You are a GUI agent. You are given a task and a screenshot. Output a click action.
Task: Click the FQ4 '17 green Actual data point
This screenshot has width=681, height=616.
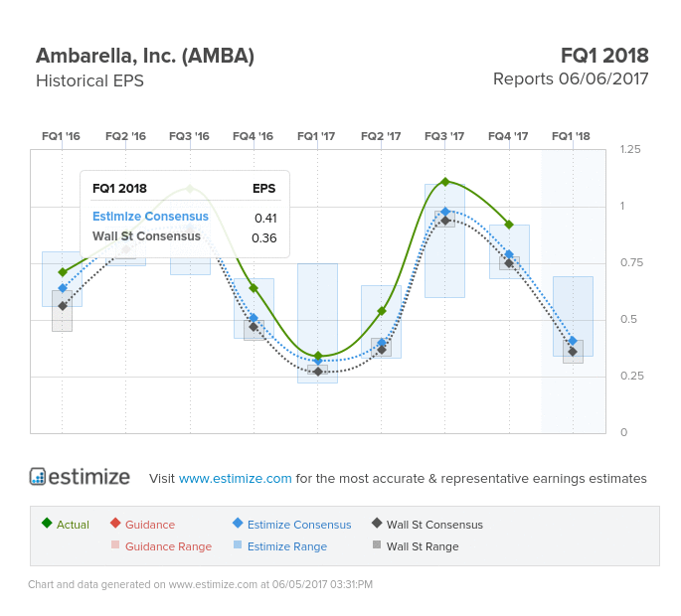(x=509, y=225)
